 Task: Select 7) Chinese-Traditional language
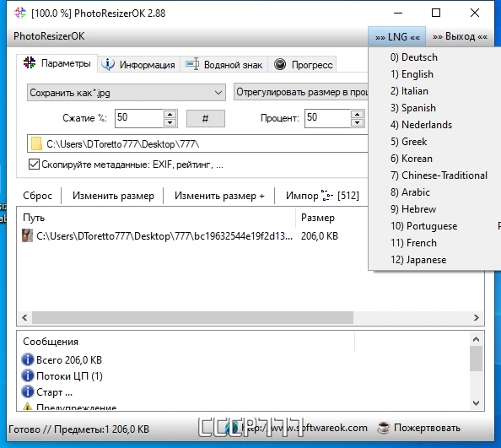point(434,175)
